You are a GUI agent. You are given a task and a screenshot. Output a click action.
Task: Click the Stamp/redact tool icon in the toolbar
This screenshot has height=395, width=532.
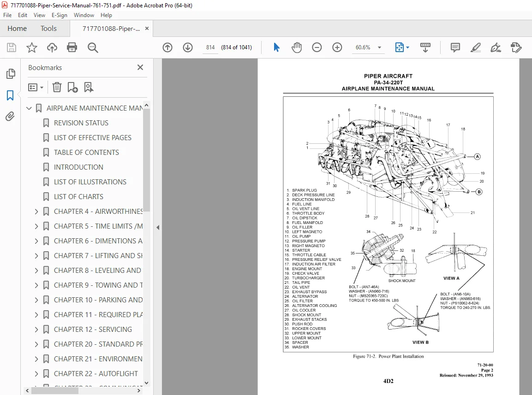pos(516,47)
